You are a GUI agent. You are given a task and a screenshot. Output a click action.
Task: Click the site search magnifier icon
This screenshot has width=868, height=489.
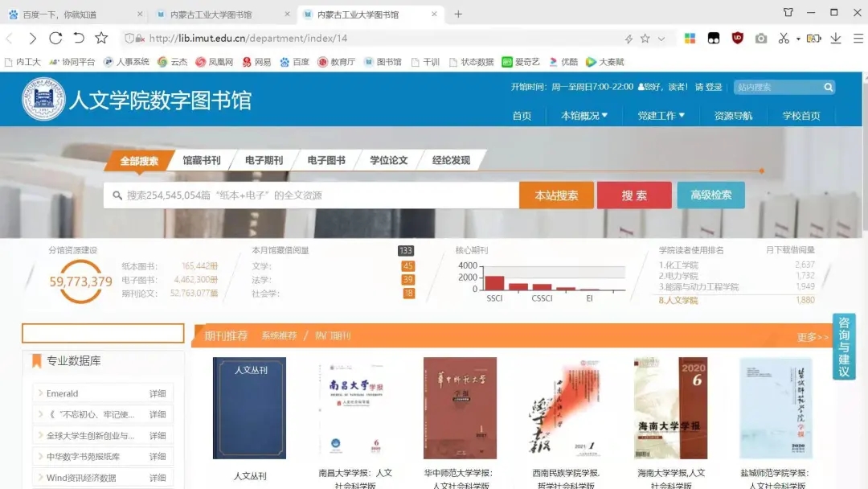pos(828,87)
